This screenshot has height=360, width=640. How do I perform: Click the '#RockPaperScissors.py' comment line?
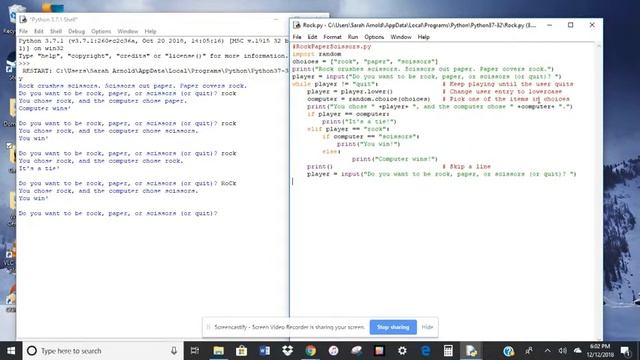332,47
